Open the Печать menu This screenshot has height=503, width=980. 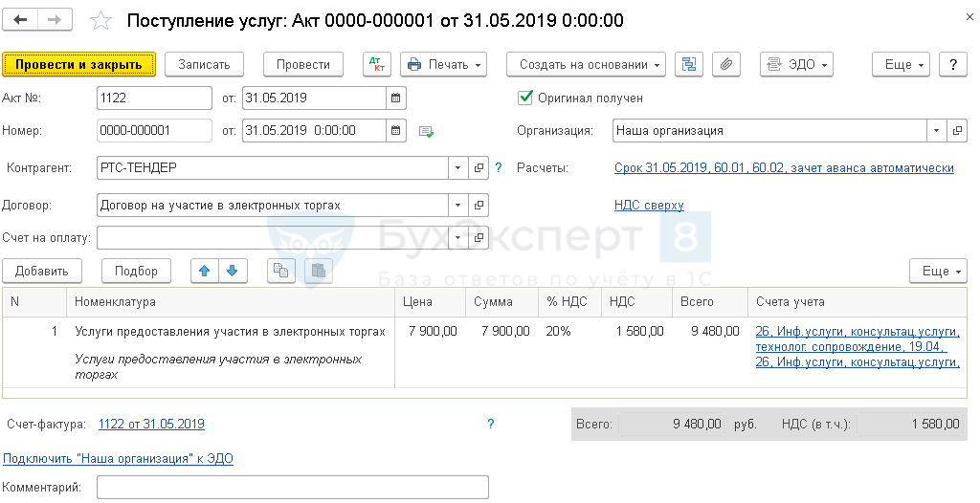click(x=443, y=64)
